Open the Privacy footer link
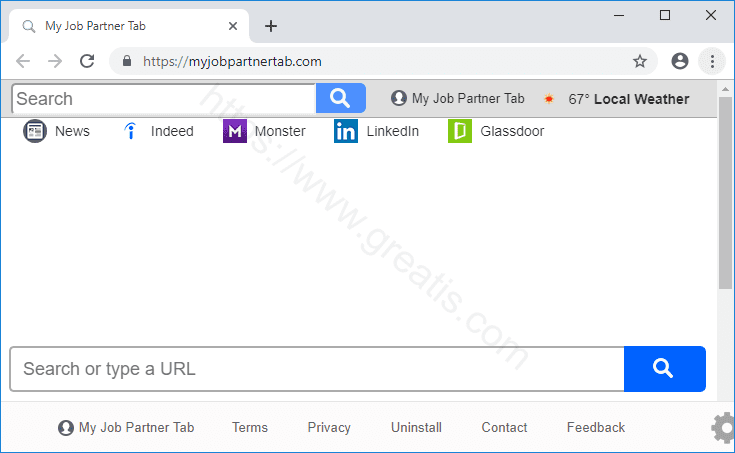This screenshot has height=453, width=735. (329, 427)
